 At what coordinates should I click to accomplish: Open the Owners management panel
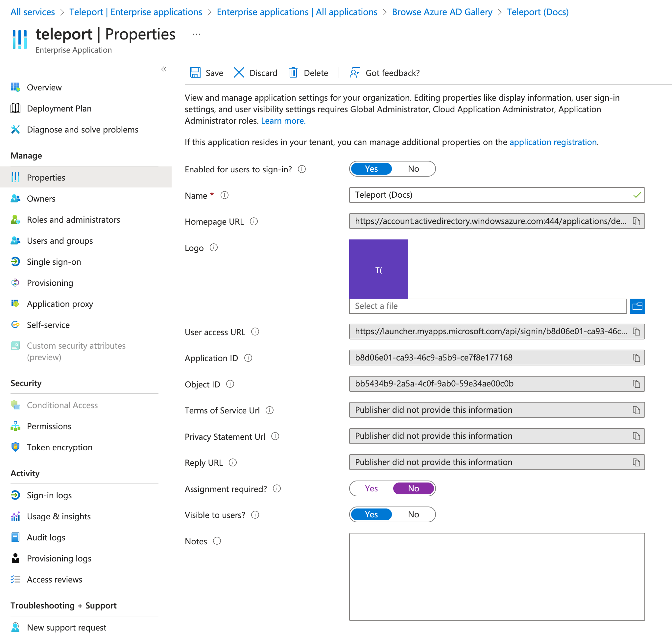tap(41, 198)
